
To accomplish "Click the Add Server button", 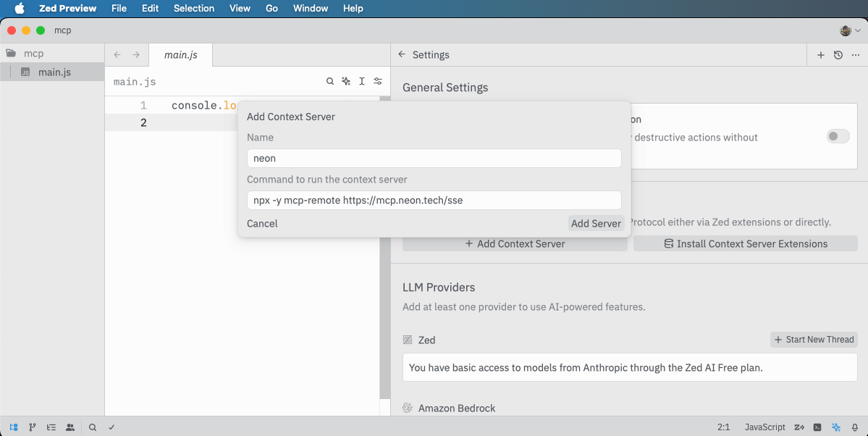I will click(595, 224).
